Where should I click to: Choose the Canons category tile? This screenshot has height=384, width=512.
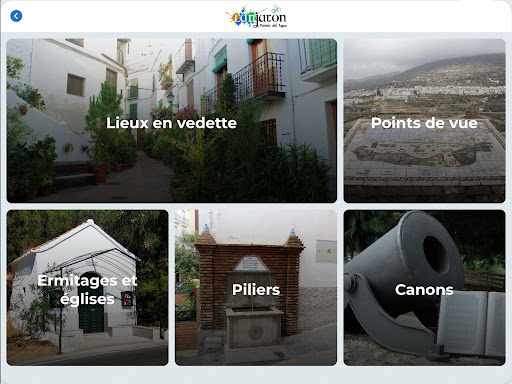click(424, 288)
